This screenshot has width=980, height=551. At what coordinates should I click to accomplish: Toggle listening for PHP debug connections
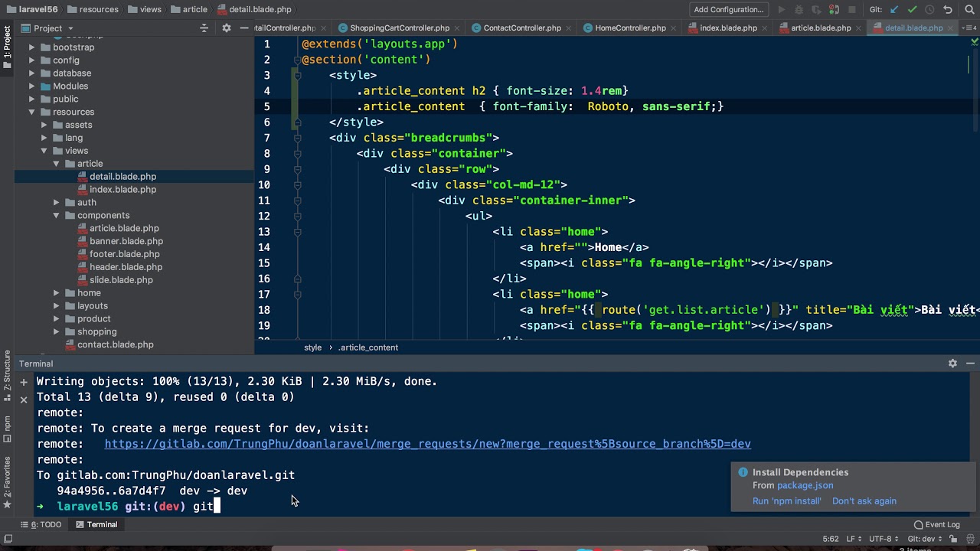pyautogui.click(x=835, y=10)
